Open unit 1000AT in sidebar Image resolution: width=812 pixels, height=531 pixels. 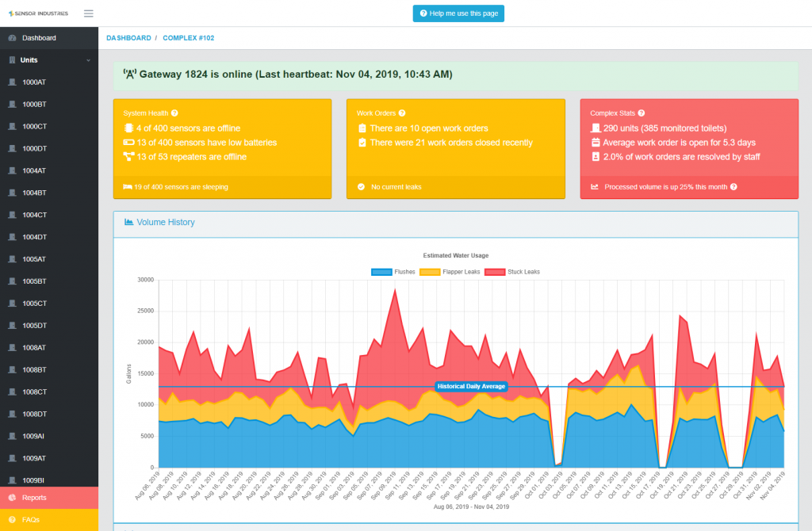[34, 82]
